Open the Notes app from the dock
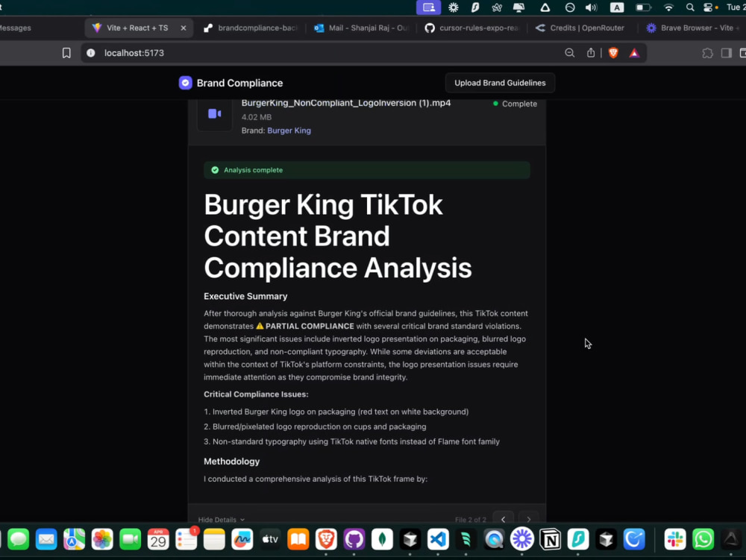 [214, 539]
